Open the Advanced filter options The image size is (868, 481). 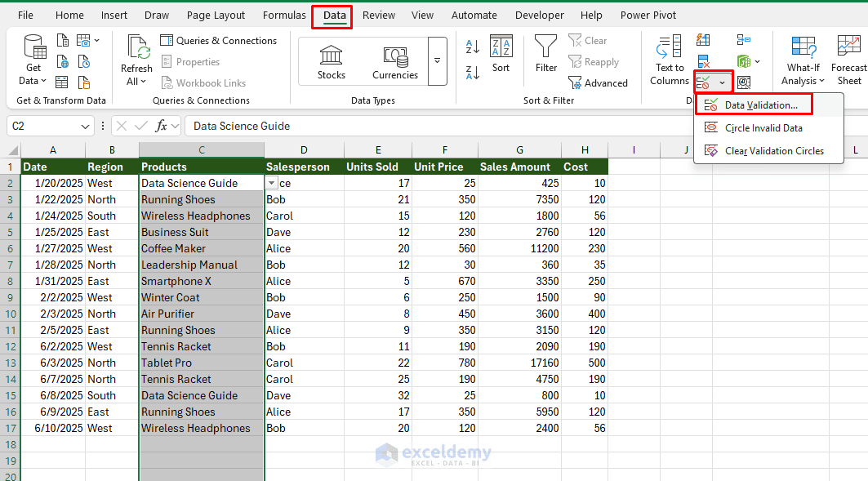[x=599, y=83]
